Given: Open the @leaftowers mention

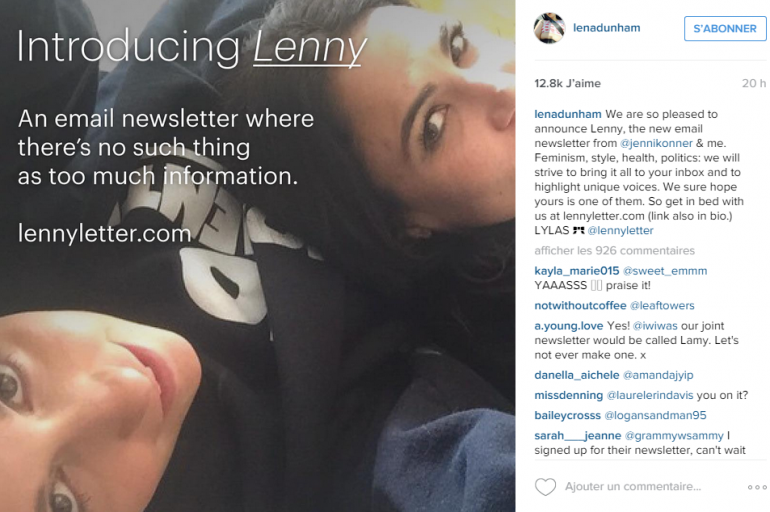Looking at the screenshot, I should pos(662,305).
